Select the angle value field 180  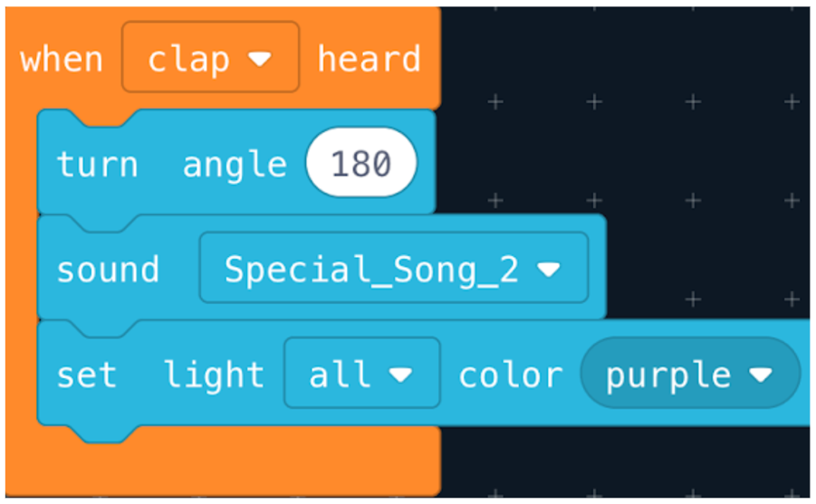[x=361, y=163]
